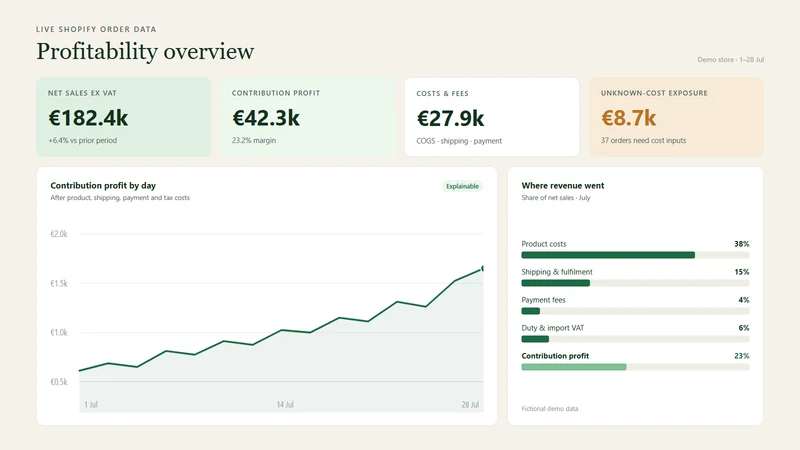This screenshot has height=450, width=800.
Task: Click the €8.7k unknown-cost value
Action: click(x=629, y=118)
